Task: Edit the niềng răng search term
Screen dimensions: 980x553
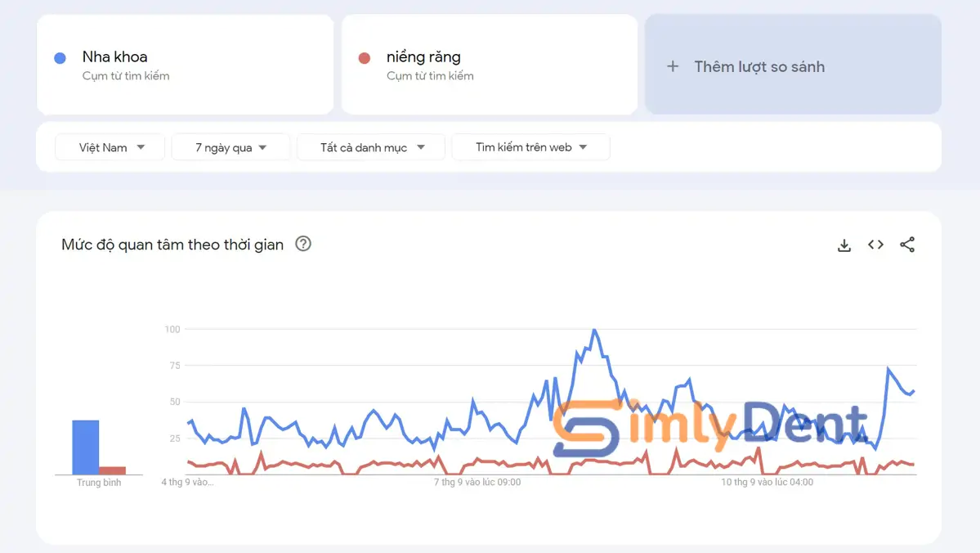Action: 423,57
